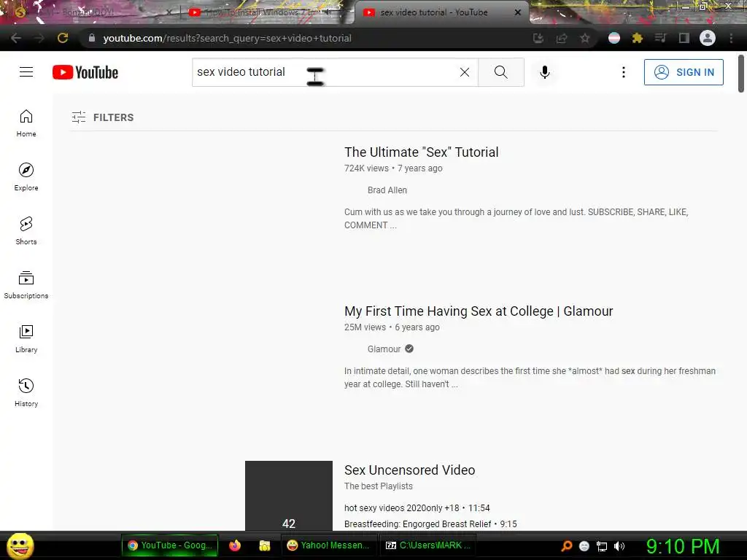Open Subscriptions in the sidebar

click(26, 285)
